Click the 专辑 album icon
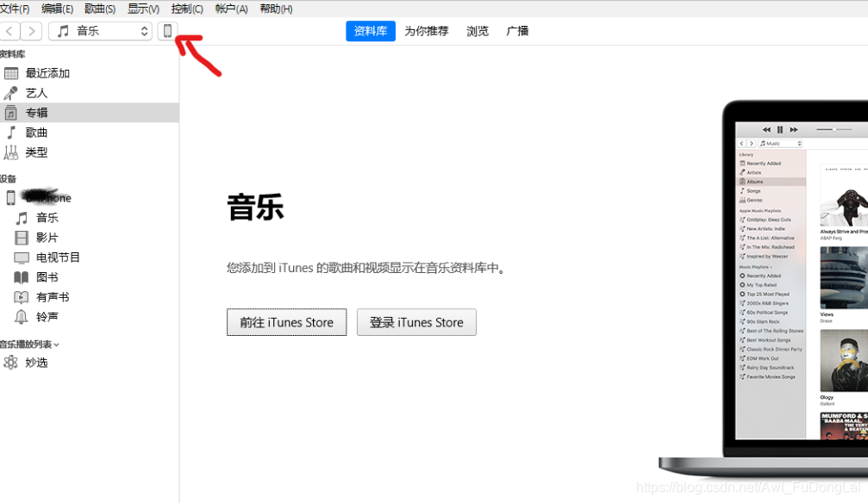 (x=10, y=113)
